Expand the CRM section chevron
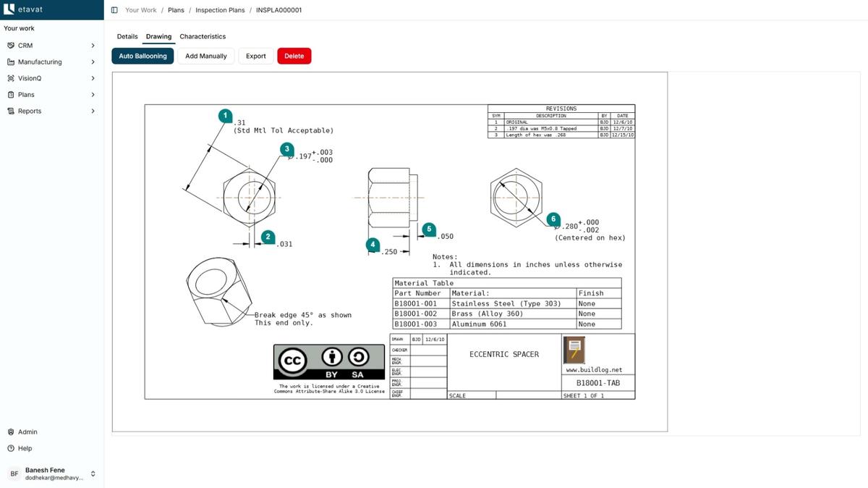 [93, 45]
